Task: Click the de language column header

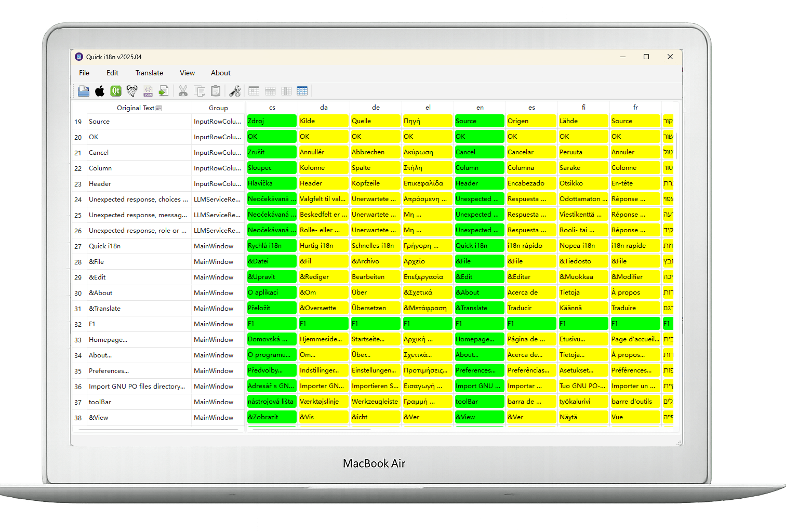Action: pos(376,108)
